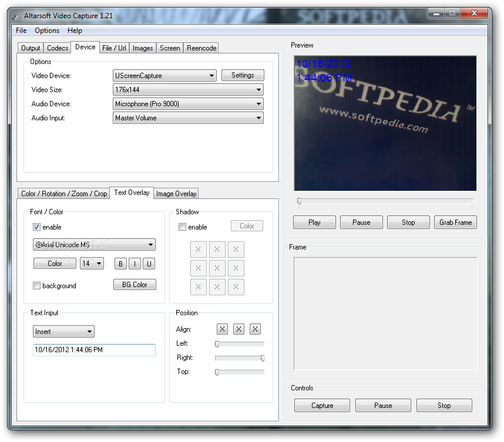Click the preview seek slider handle
504x442 pixels.
(x=299, y=201)
